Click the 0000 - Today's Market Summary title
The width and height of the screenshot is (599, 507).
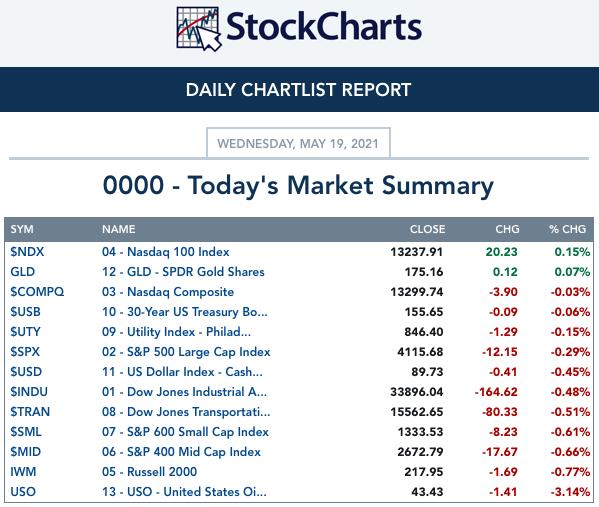click(298, 186)
